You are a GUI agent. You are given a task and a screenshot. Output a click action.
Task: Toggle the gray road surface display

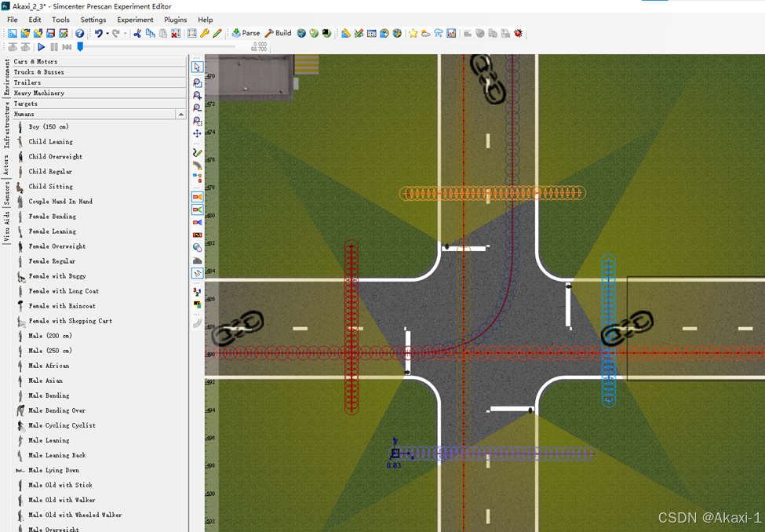pyautogui.click(x=197, y=261)
